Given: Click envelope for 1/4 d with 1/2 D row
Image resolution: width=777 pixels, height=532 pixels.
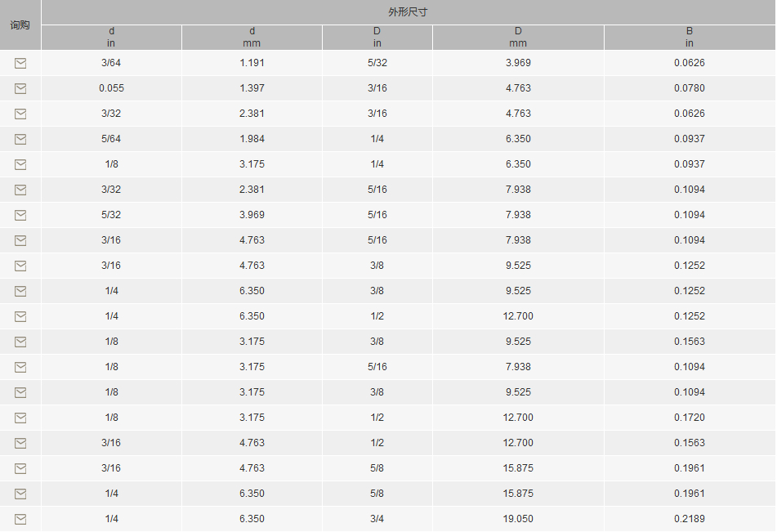Looking at the screenshot, I should pos(20,316).
